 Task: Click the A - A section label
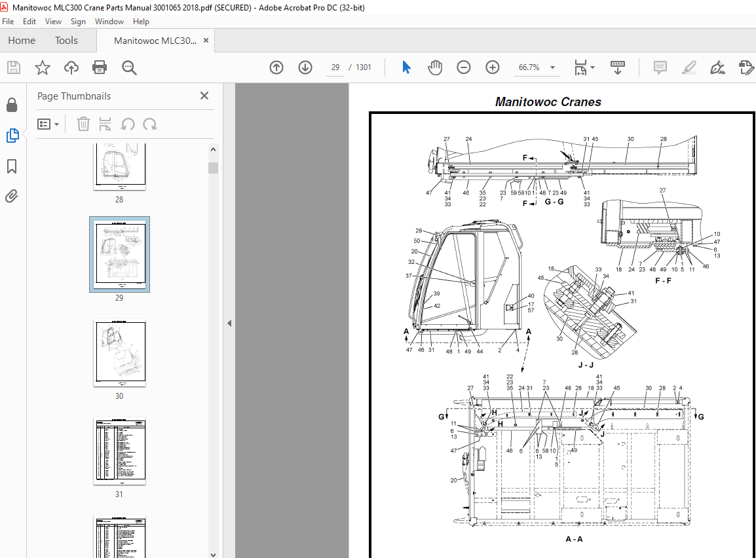574,539
